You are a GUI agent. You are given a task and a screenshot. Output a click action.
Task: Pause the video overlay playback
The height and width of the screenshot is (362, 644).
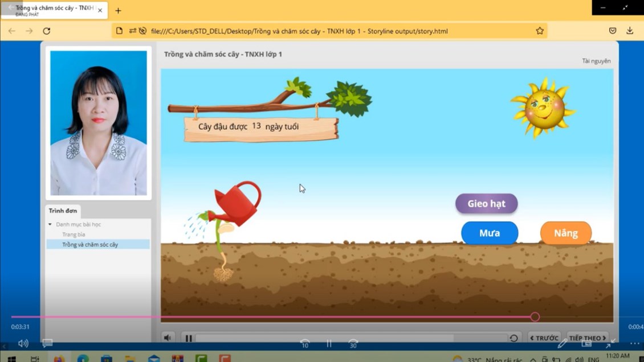(x=329, y=344)
